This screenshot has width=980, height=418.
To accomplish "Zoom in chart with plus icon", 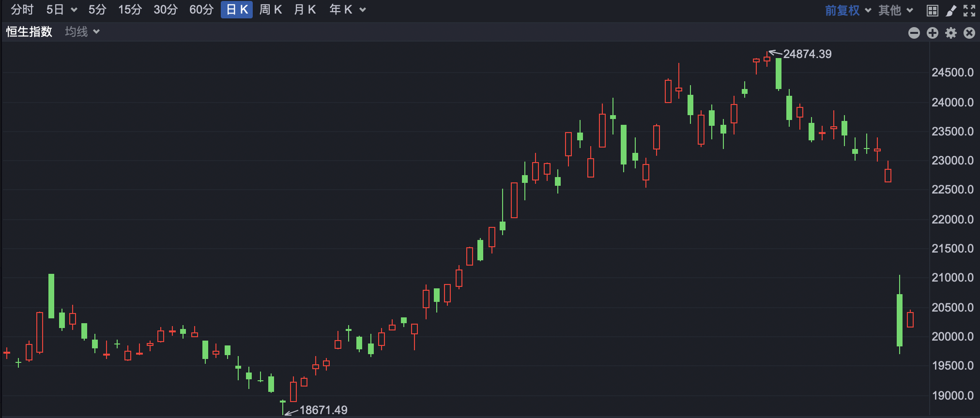I will [x=933, y=33].
